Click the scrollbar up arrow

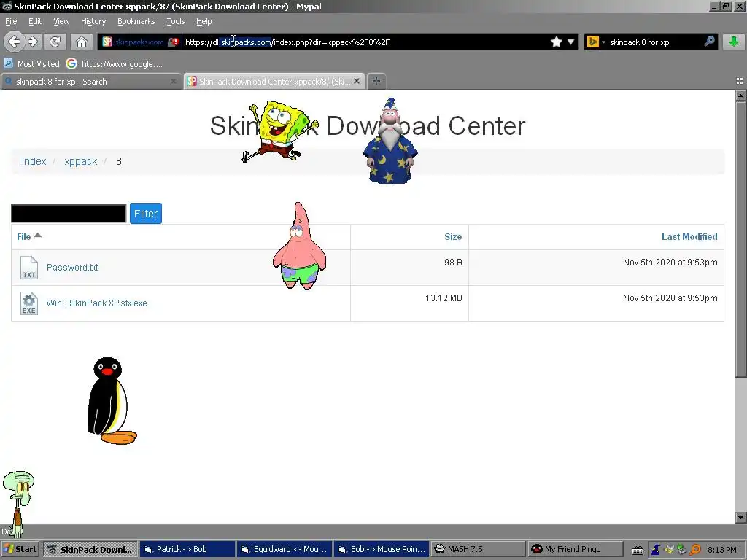click(741, 96)
